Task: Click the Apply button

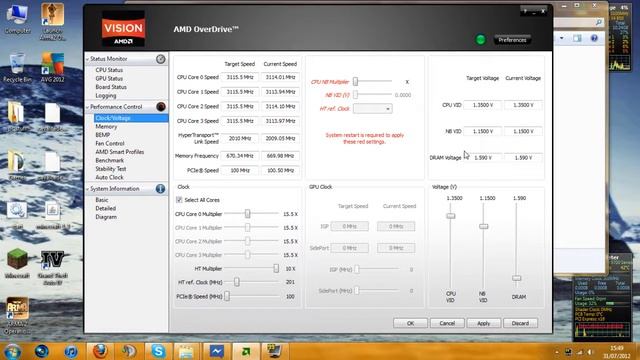Action: pos(484,323)
